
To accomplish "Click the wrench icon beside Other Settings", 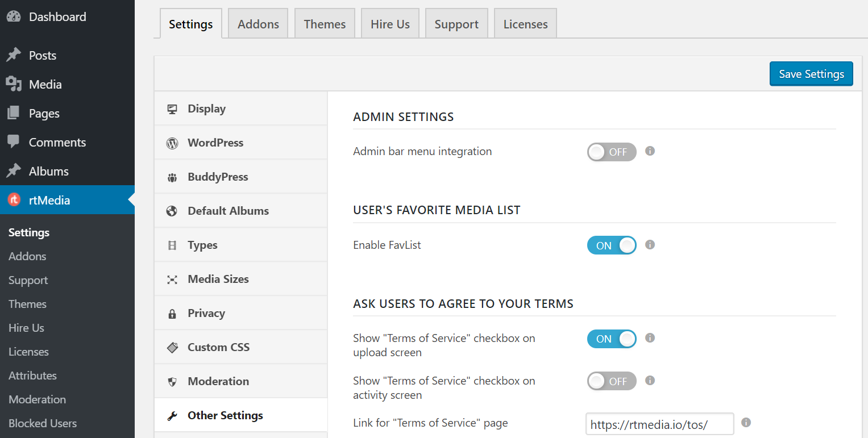I will tap(172, 415).
